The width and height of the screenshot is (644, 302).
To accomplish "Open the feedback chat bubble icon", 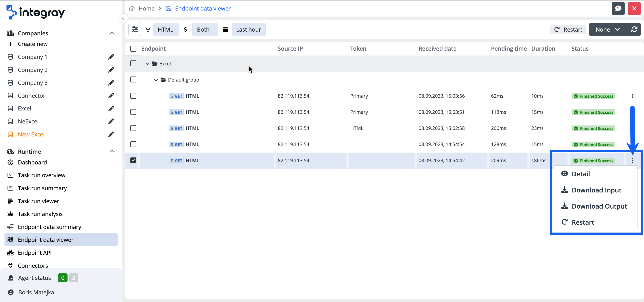I will pos(618,9).
